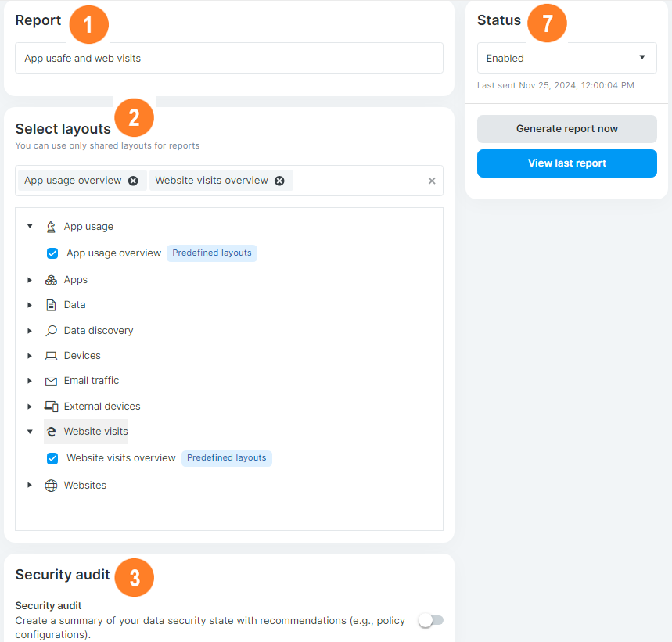
Task: Click the Devices monitor icon
Action: pyautogui.click(x=51, y=355)
